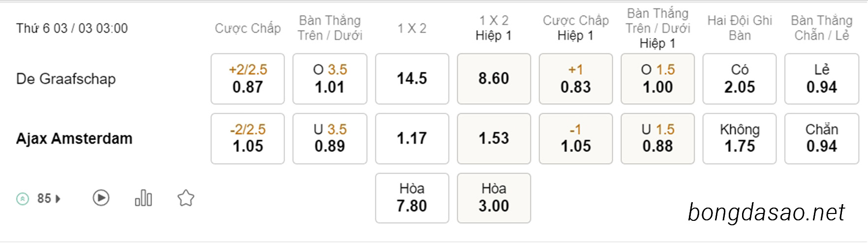Select De Graafschap handicap +2/2.5 at 0.87
Screen dimensions: 868x243
click(x=248, y=79)
